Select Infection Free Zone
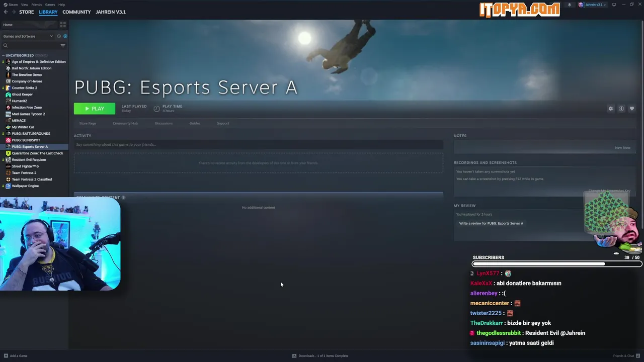Image resolution: width=644 pixels, height=362 pixels. point(27,108)
